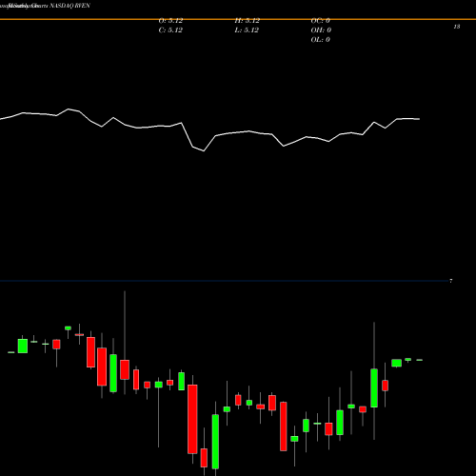Click the "L: 5.12" low value
Viewport: 476px width, 476px height.
point(247,30)
